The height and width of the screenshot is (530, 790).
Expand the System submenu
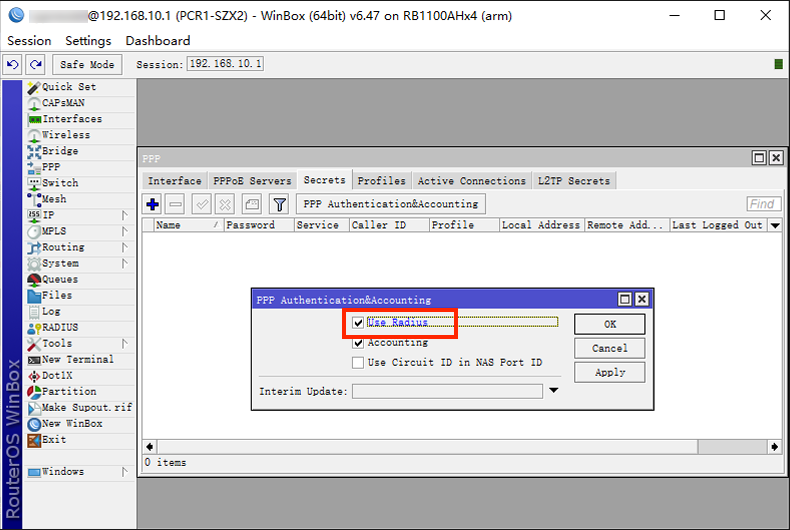coord(124,263)
